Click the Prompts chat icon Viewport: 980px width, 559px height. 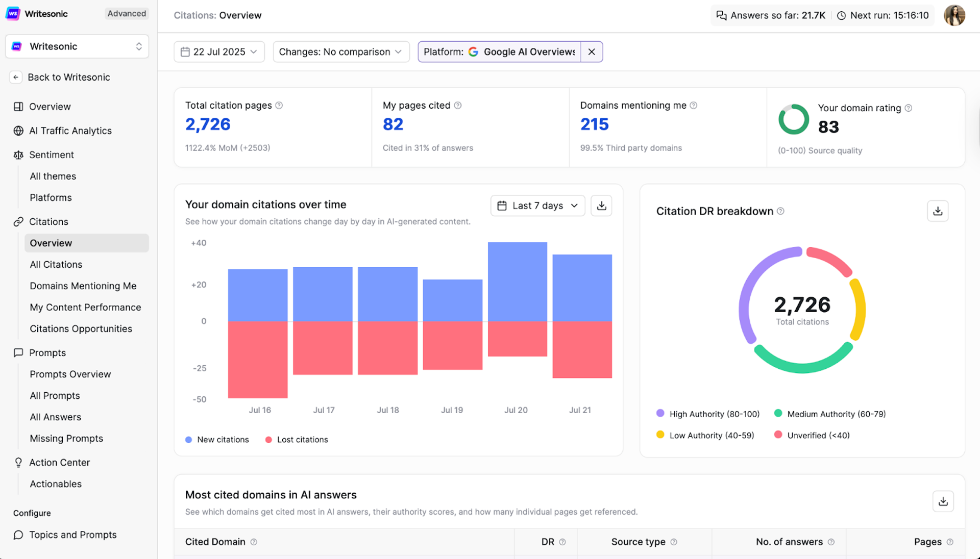pyautogui.click(x=18, y=352)
